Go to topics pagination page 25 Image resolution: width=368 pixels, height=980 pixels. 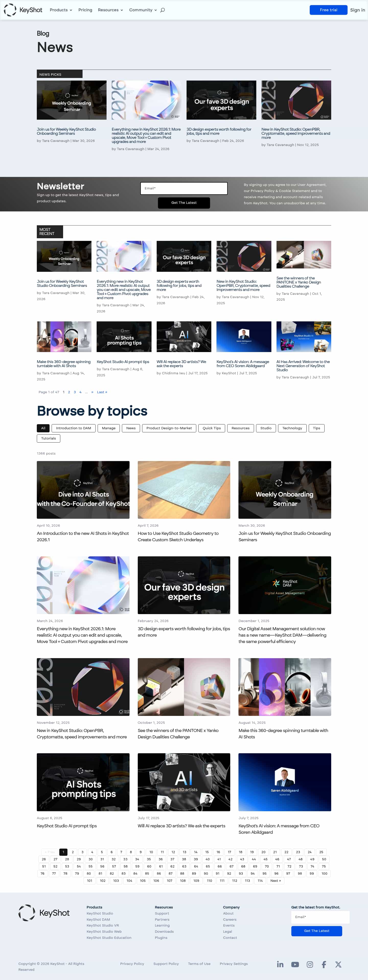[x=321, y=852]
